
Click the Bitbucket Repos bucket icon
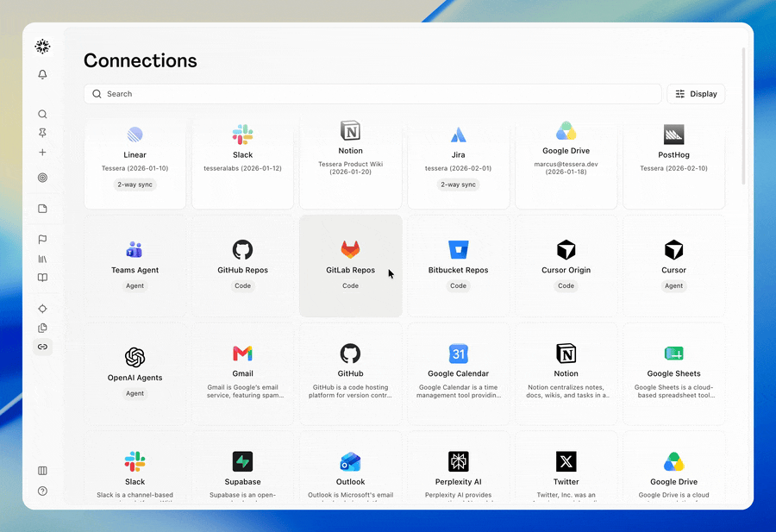(459, 250)
